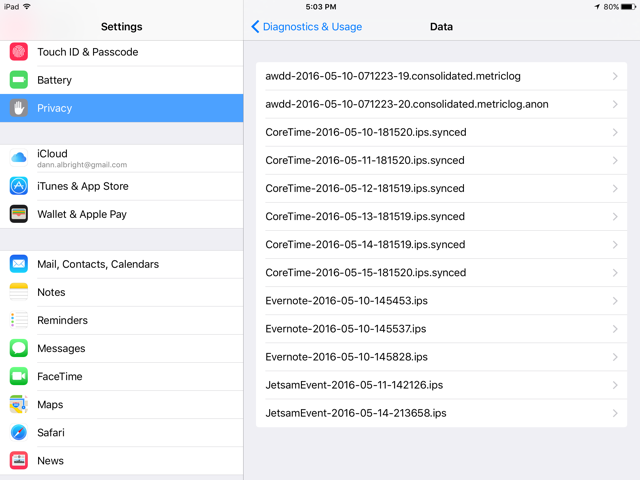Open chevron for awdd 071223-19.consolidated.metriclog
This screenshot has height=480, width=640.
point(615,76)
